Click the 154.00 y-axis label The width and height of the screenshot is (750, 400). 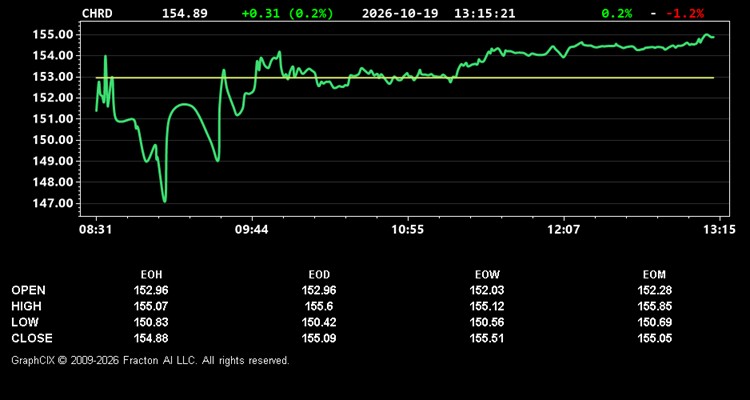(x=53, y=56)
